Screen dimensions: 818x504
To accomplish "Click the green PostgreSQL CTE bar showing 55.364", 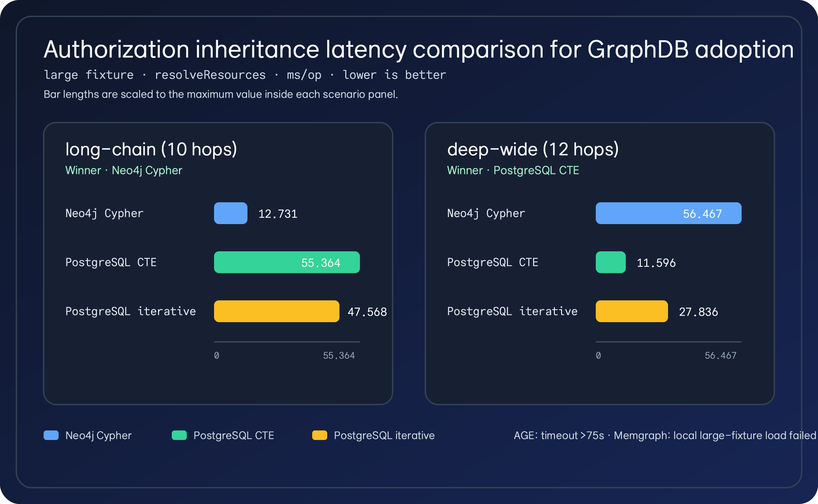I will pos(287,262).
